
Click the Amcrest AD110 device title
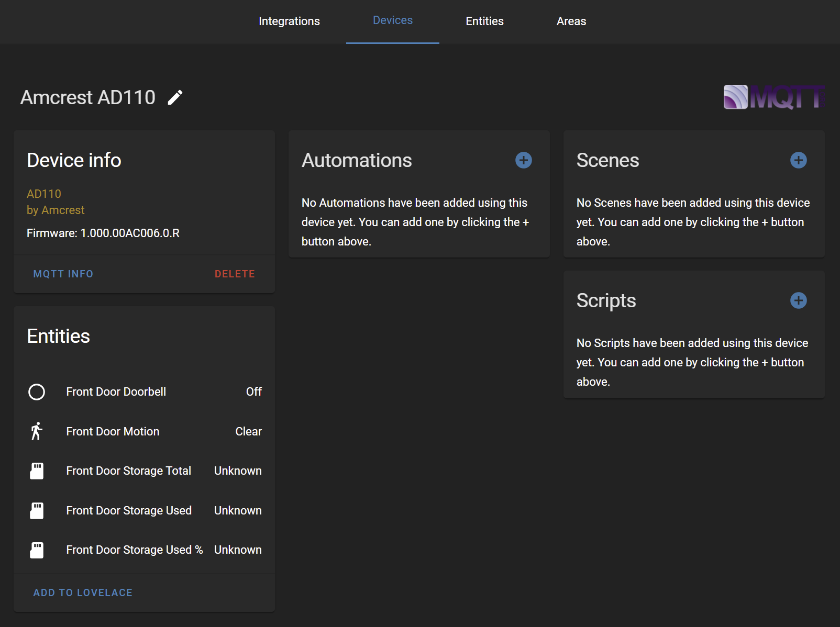88,97
